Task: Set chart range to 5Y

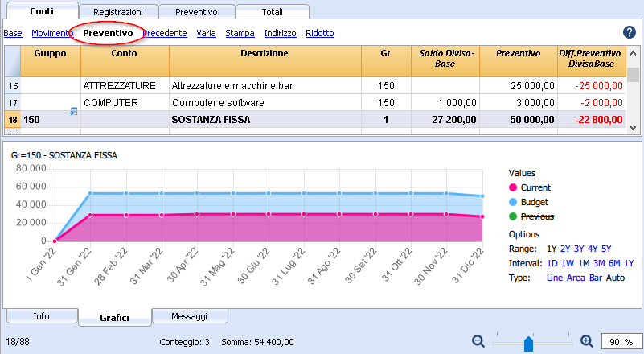Action: (607, 249)
